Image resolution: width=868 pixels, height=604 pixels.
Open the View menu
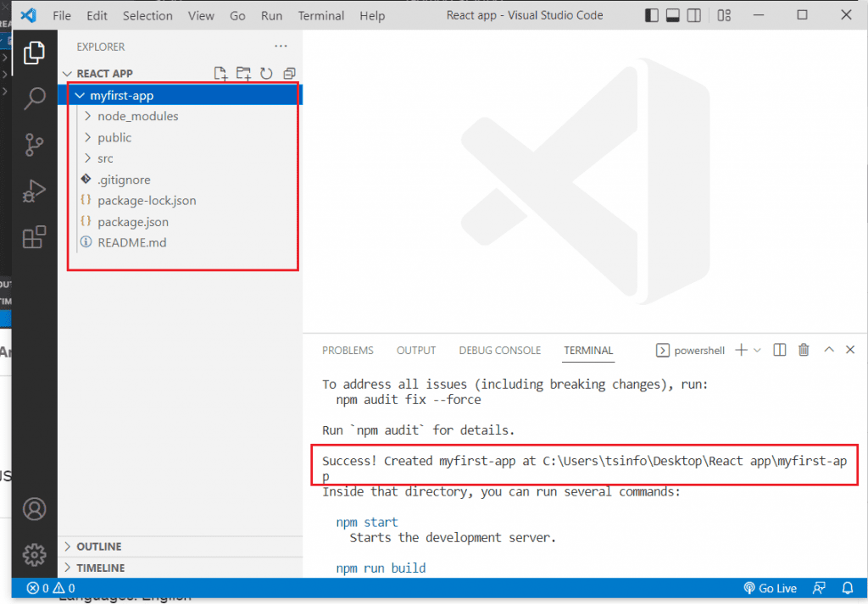[201, 15]
